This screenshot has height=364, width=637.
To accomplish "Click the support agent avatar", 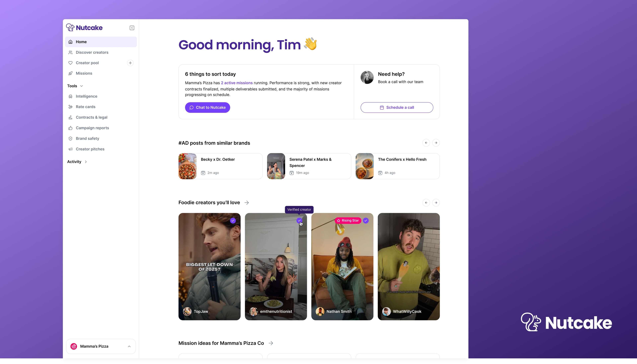I will (x=367, y=77).
